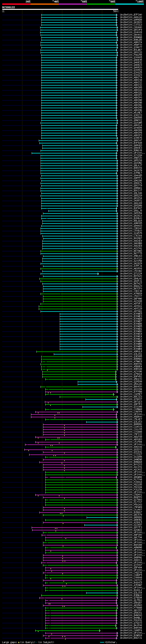Select the UniRef100_C6G440 label
This screenshot has height=644, width=146.
click(131, 27)
